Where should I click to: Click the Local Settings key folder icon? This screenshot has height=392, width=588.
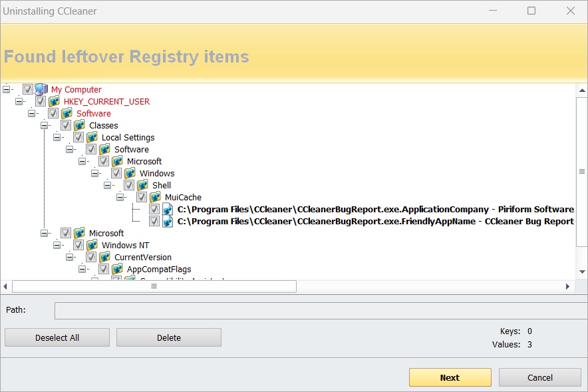[x=92, y=137]
